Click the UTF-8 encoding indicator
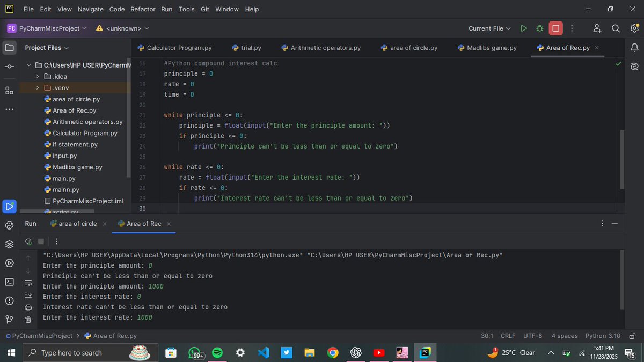The image size is (644, 362). point(532,335)
